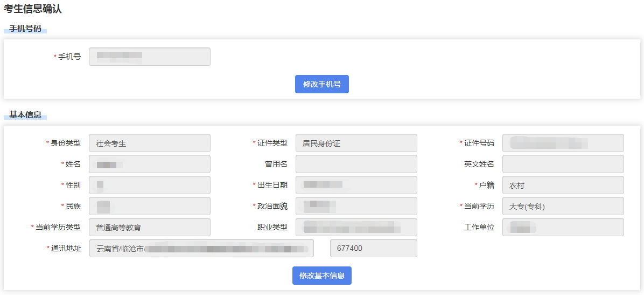Click the 政治面貌 field
This screenshot has width=644, height=295.
coord(356,207)
